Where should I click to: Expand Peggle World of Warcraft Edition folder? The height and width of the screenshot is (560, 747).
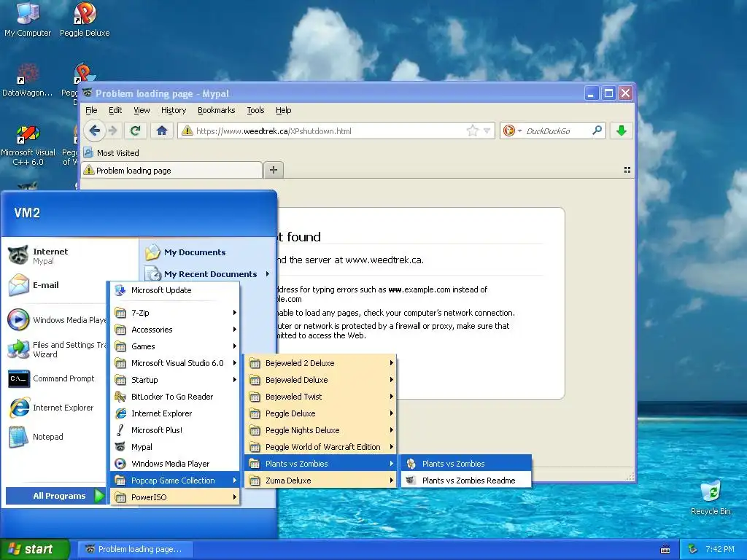pos(320,447)
